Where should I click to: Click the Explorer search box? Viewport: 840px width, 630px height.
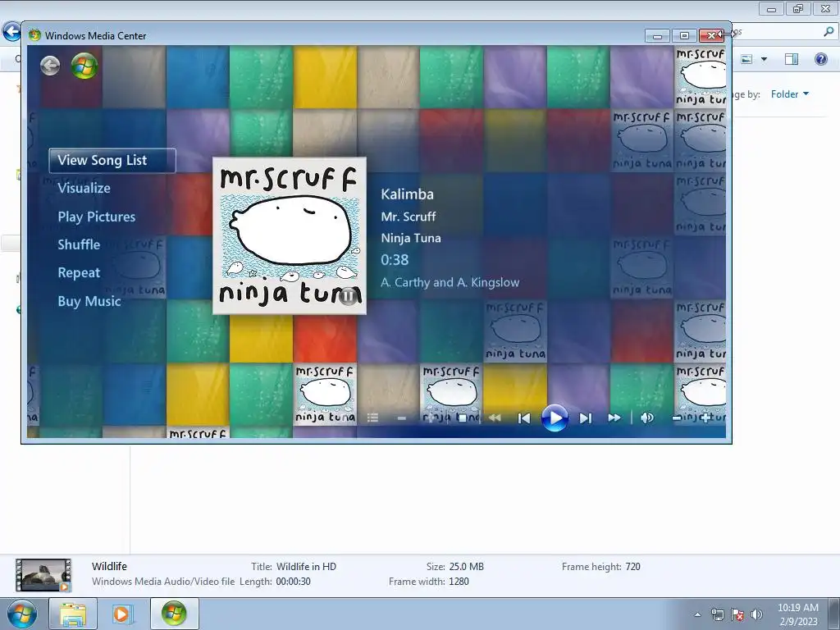[x=783, y=32]
